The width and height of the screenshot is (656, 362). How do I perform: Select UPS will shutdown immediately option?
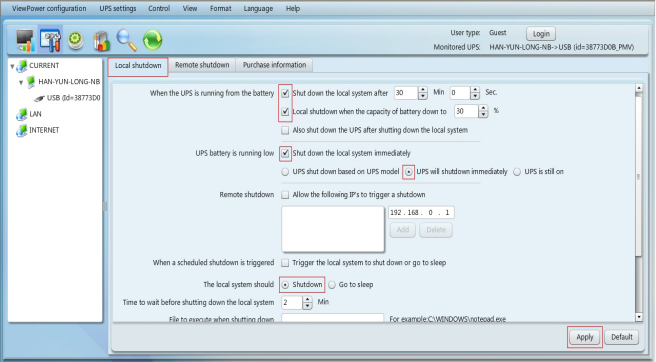[409, 172]
